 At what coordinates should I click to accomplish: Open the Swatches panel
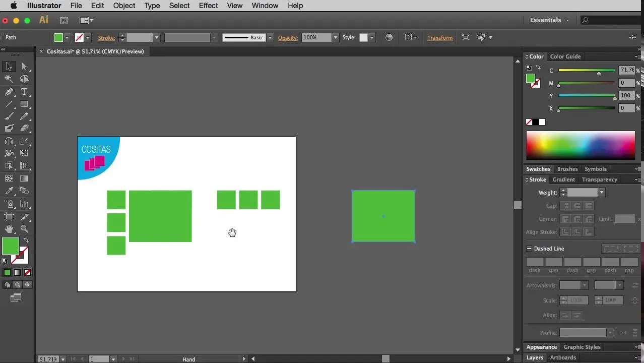point(538,169)
